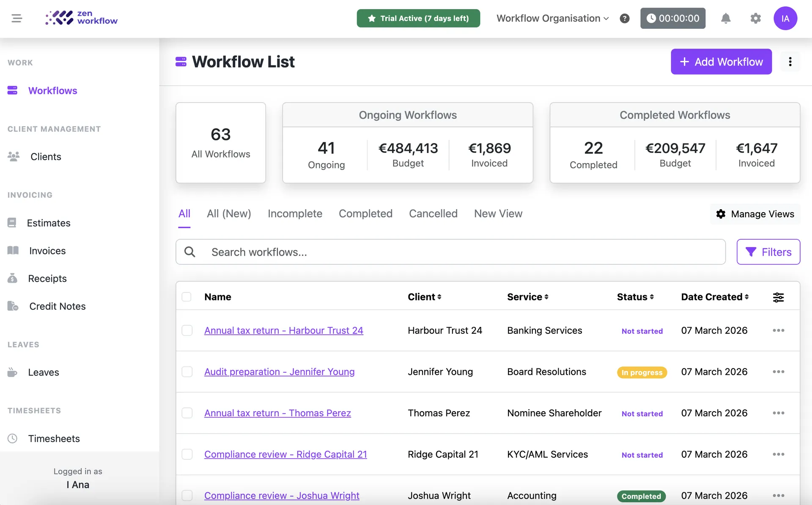
Task: Open row actions for Joshua Wright
Action: (x=778, y=495)
